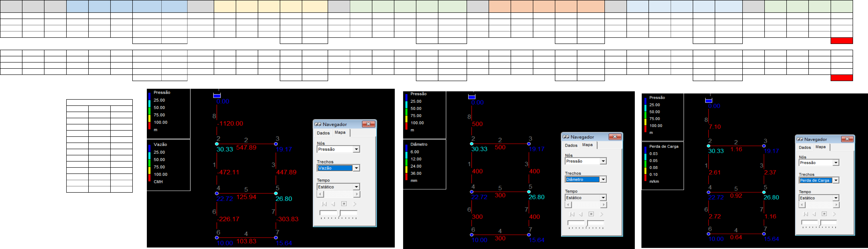
Task: Open the Dados tab in the Perda de Carga Navegador
Action: coord(805,147)
